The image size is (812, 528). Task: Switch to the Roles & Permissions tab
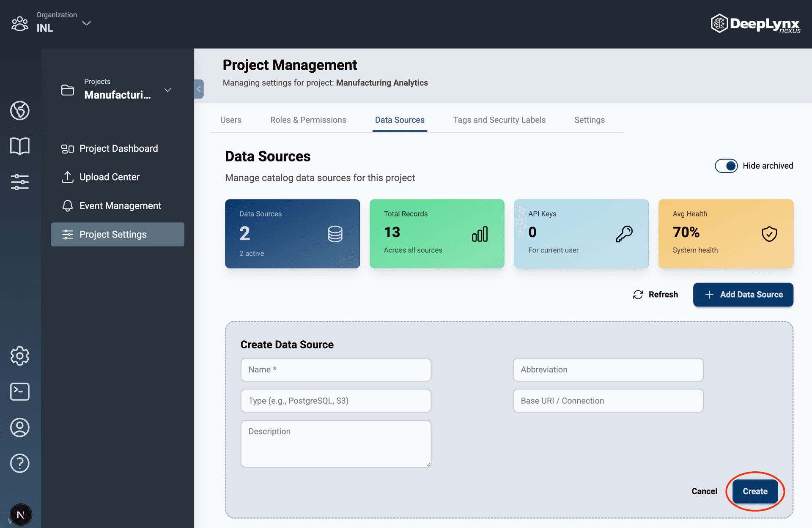[x=308, y=120]
